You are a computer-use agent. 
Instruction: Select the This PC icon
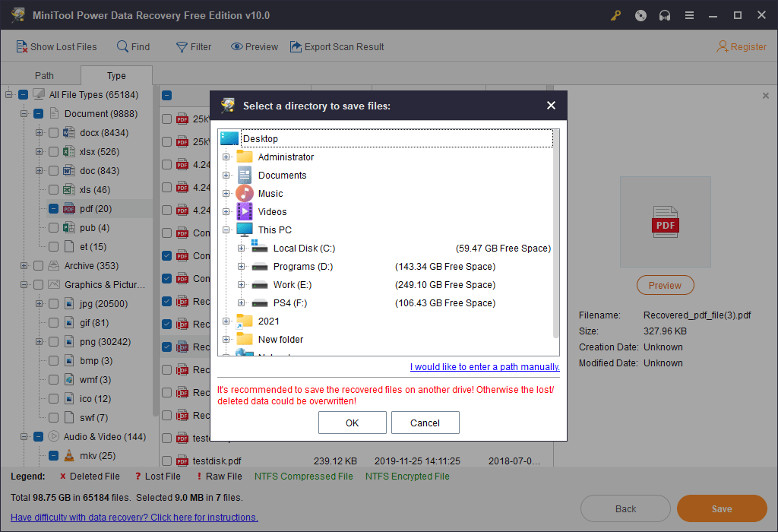point(245,230)
